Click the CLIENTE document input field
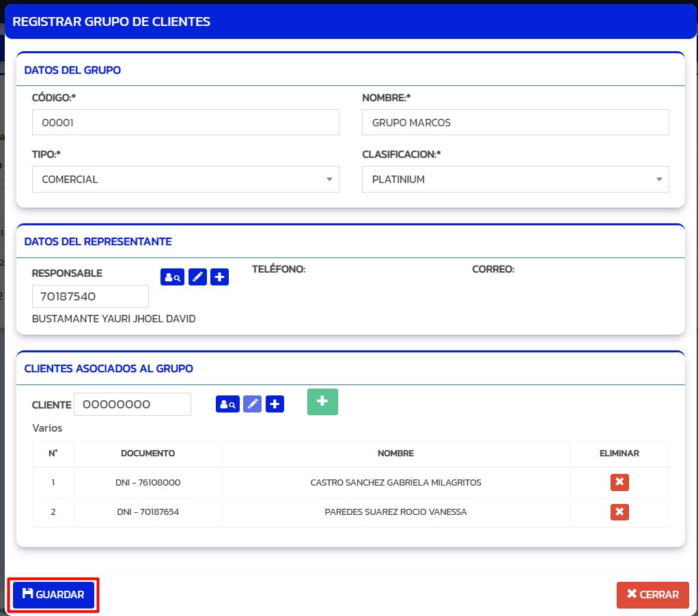 click(x=132, y=404)
